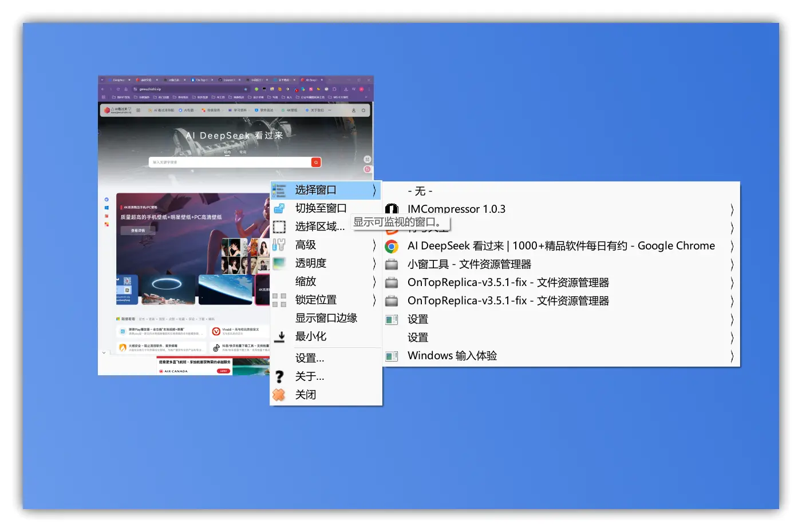Click the bookmark star in Chrome address bar
The image size is (802, 532).
(246, 89)
